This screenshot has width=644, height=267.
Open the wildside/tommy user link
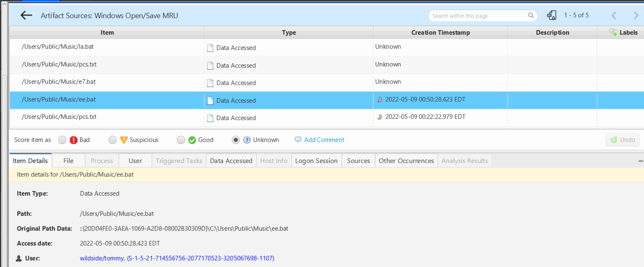(177, 258)
